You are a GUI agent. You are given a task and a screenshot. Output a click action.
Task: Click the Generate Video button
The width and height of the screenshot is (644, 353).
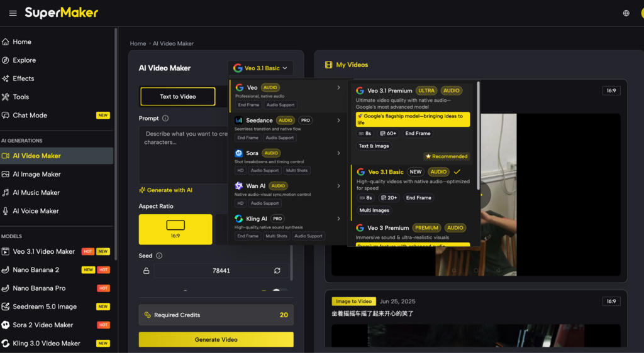(x=216, y=339)
